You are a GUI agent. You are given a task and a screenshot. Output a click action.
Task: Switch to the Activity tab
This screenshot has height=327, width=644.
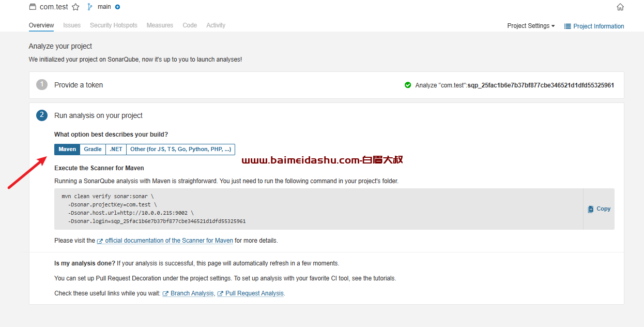click(x=216, y=25)
